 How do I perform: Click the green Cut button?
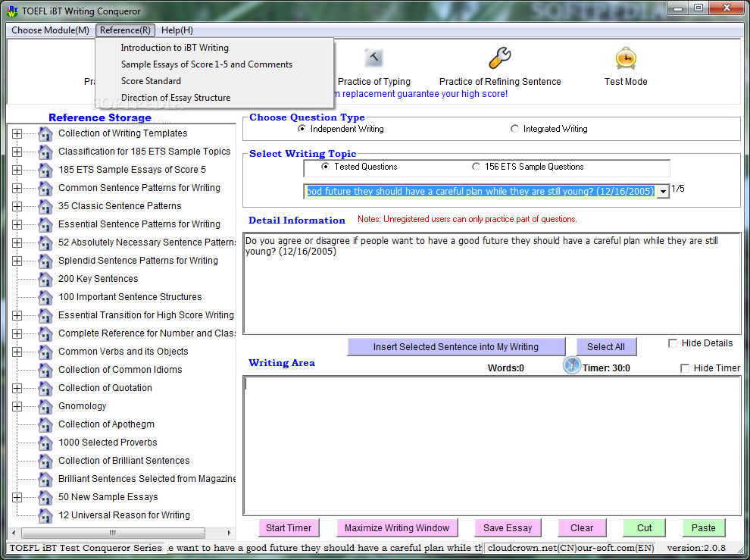[x=644, y=528]
